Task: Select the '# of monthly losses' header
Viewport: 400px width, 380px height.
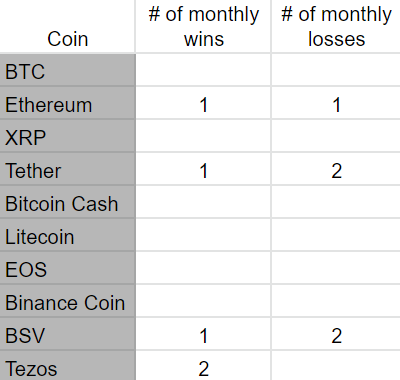Action: click(x=336, y=26)
